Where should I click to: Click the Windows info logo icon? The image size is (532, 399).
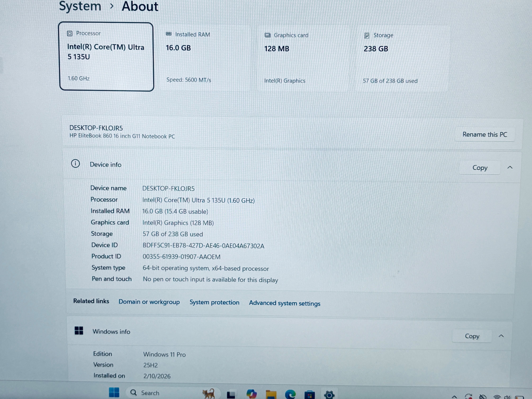[79, 330]
